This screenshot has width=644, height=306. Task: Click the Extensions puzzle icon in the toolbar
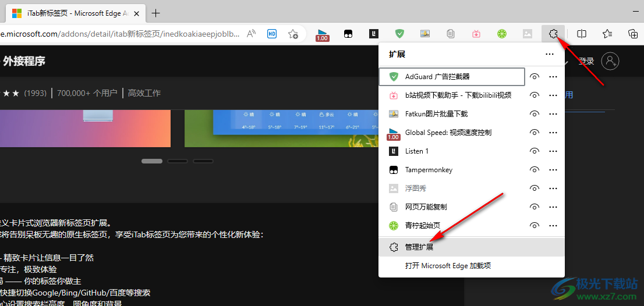(553, 34)
